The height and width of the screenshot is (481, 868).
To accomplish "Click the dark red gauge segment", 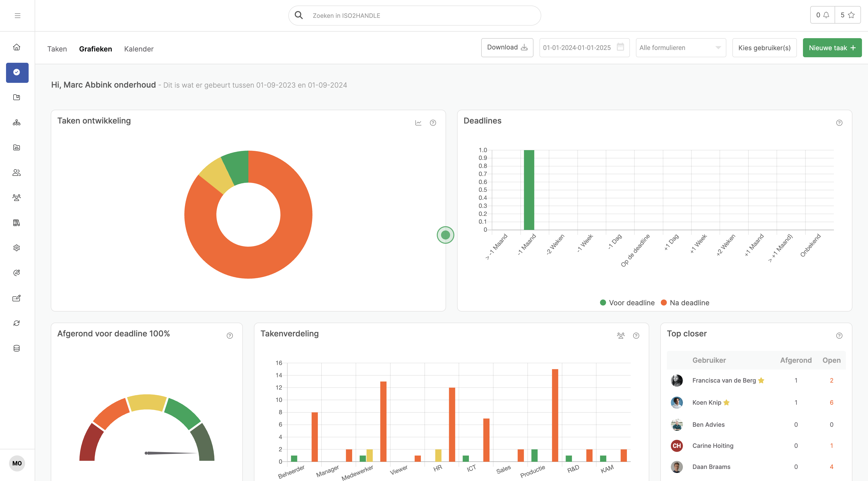I will tap(90, 443).
